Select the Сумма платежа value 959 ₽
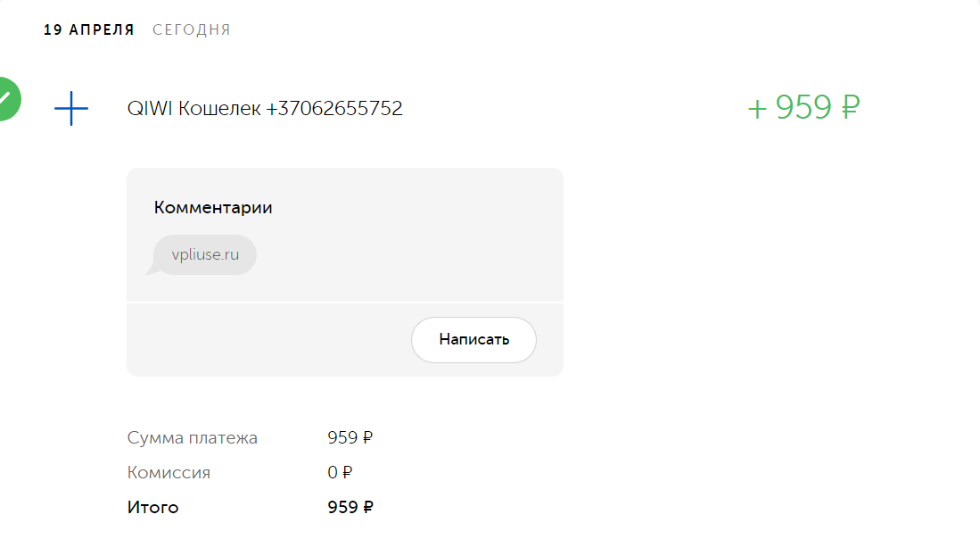Viewport: 980px width, 556px height. click(350, 438)
